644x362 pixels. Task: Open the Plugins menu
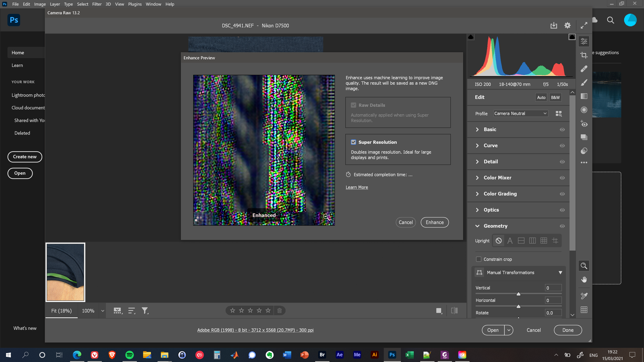135,4
